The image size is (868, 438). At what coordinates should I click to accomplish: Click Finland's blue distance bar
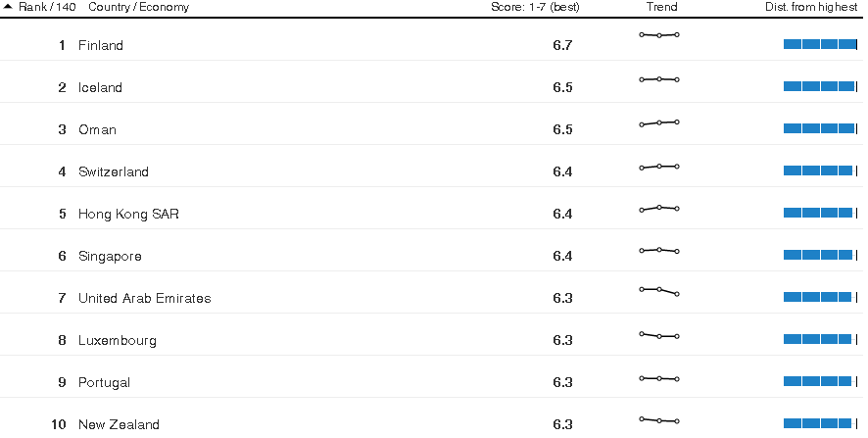click(x=820, y=44)
